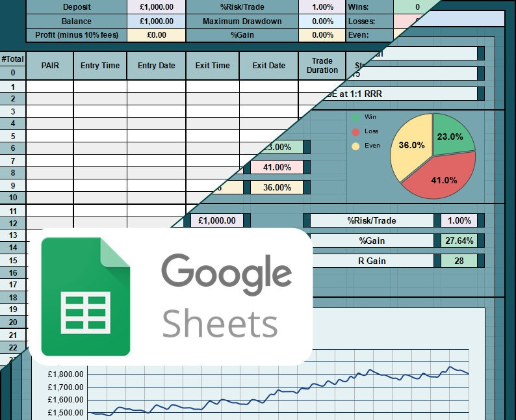Click row number 15 in the #Total column
Screen dimensions: 516x420
tap(13, 260)
